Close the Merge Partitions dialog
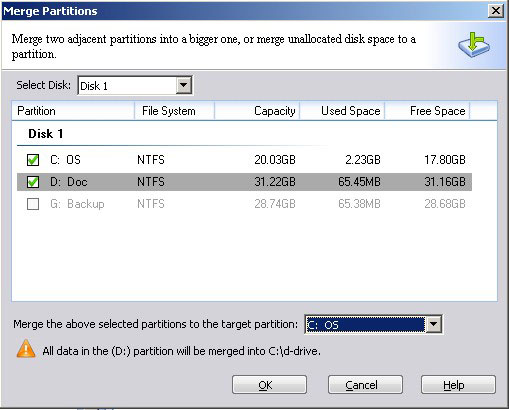 tap(496, 11)
